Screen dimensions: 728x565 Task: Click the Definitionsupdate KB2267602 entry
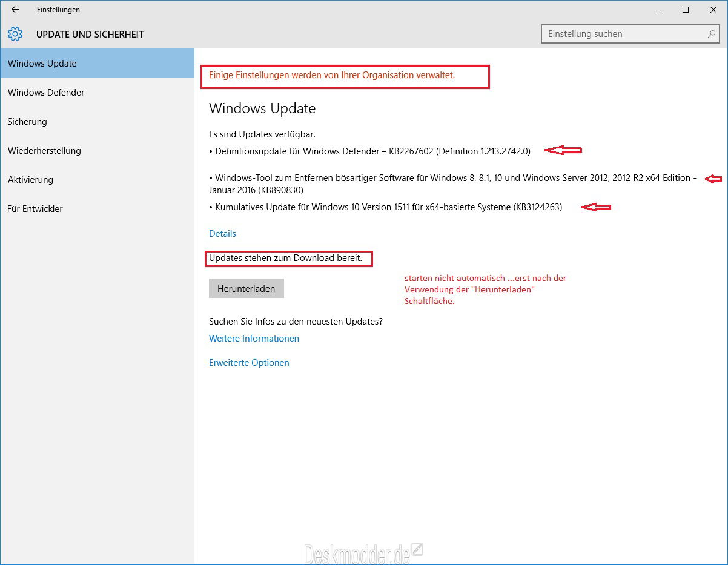(x=369, y=151)
